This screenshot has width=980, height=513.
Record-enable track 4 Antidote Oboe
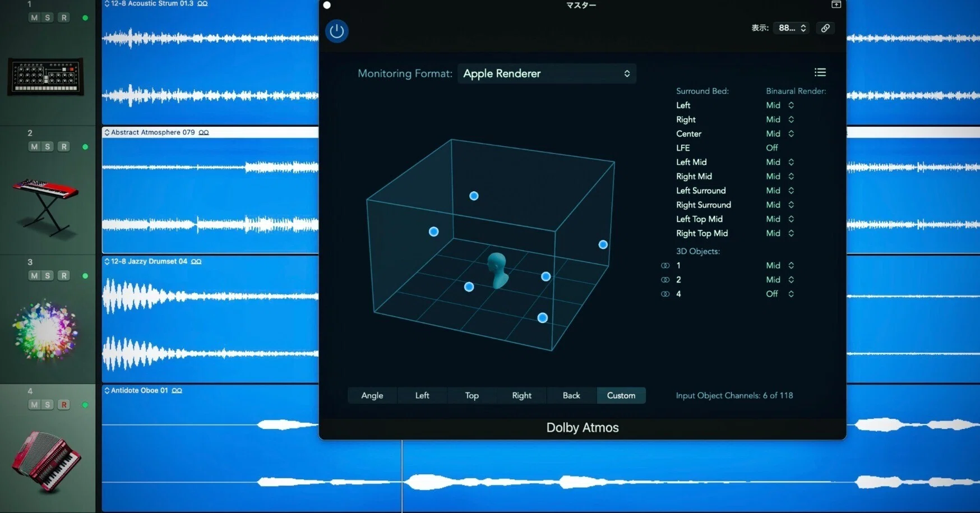64,405
